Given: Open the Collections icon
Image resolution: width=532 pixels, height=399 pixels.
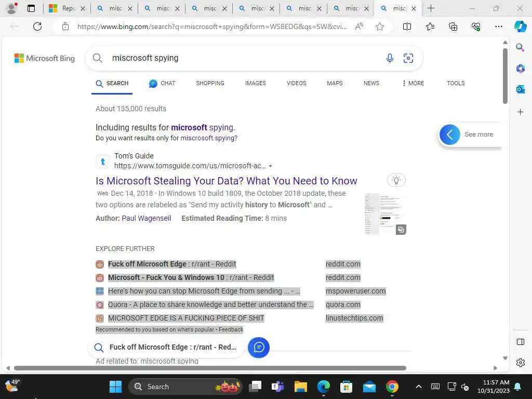Looking at the screenshot, I should pyautogui.click(x=453, y=26).
